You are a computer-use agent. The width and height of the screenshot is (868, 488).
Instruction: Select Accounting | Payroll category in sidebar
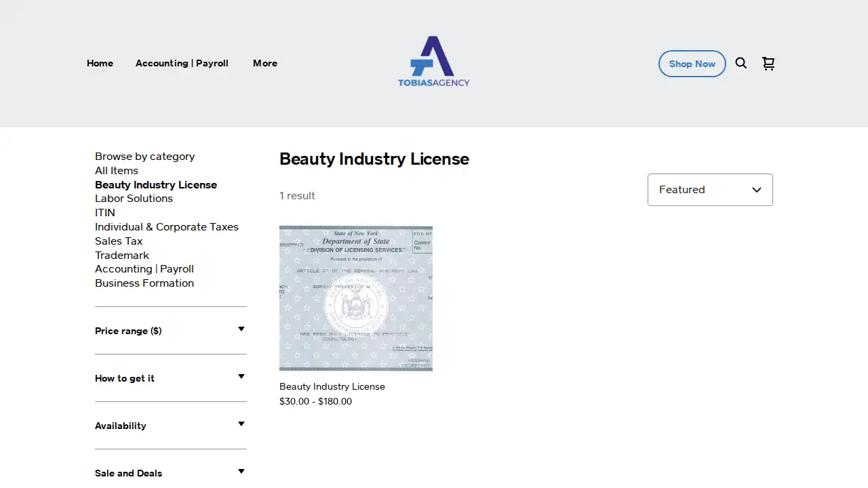pyautogui.click(x=144, y=269)
